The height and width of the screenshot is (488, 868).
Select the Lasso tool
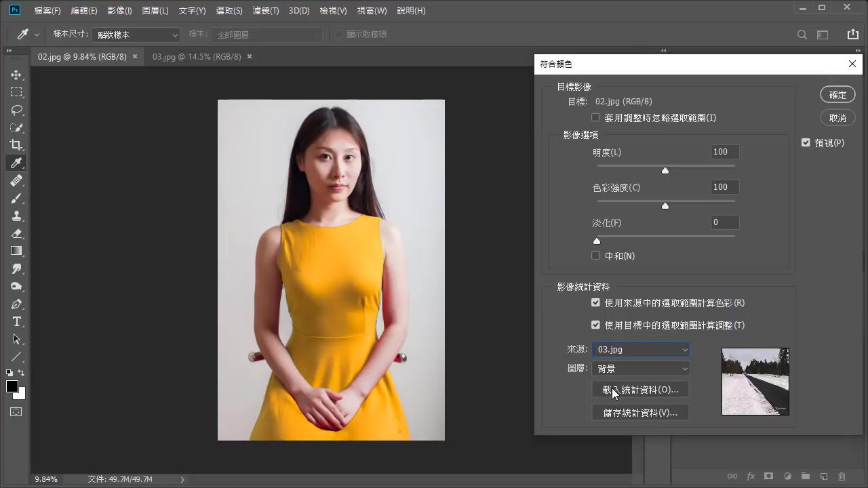pyautogui.click(x=16, y=110)
